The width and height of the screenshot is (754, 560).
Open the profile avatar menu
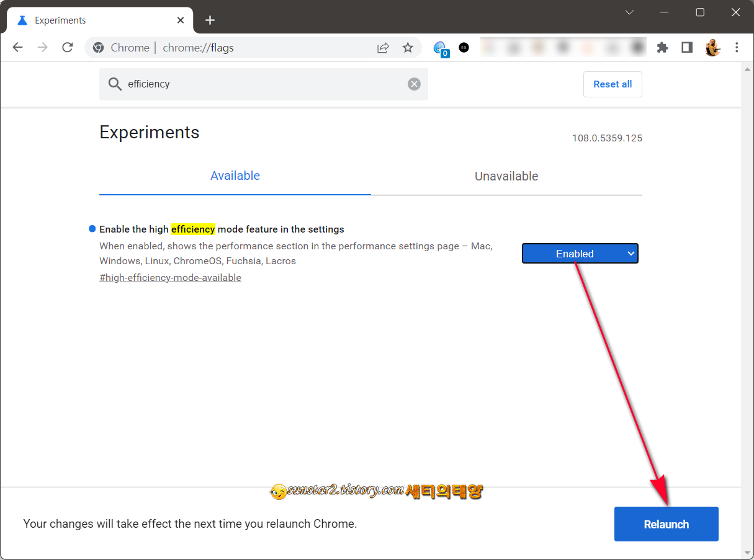(x=712, y=48)
